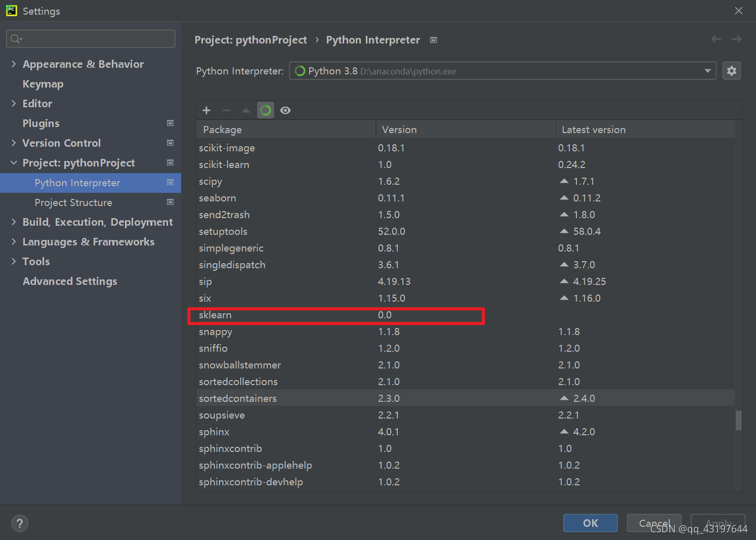756x540 pixels.
Task: Click the Cancel button
Action: click(654, 523)
